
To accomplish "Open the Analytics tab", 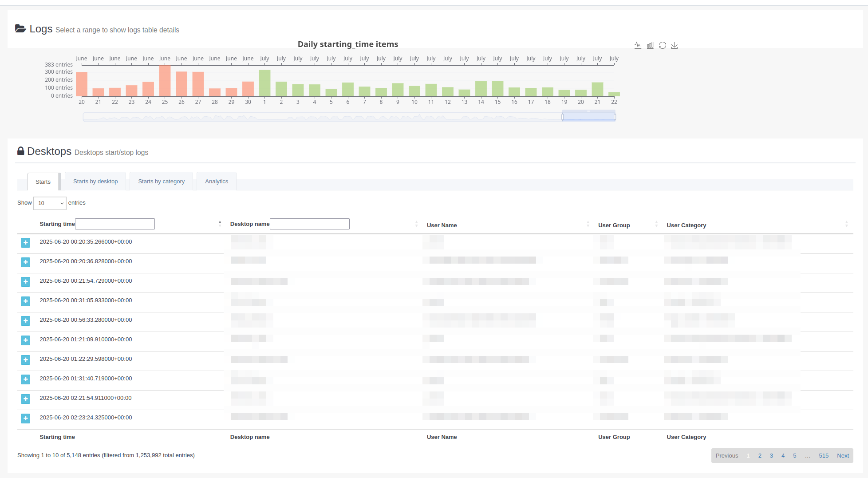I will click(217, 182).
